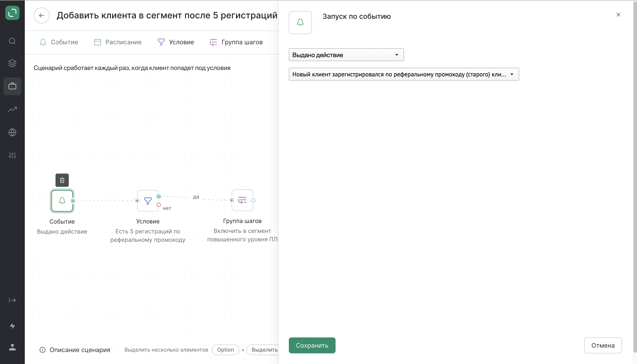
Task: Select the Группа шагов node on canvas
Action: click(242, 200)
